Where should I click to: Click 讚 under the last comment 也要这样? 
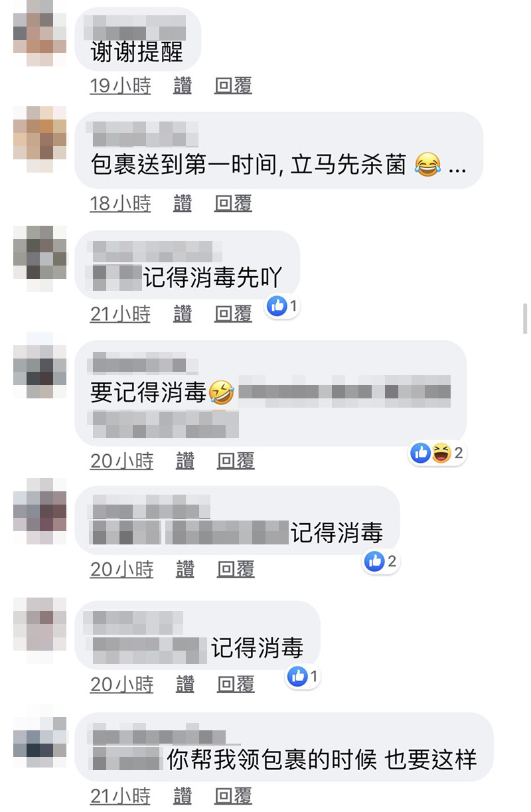click(x=183, y=796)
